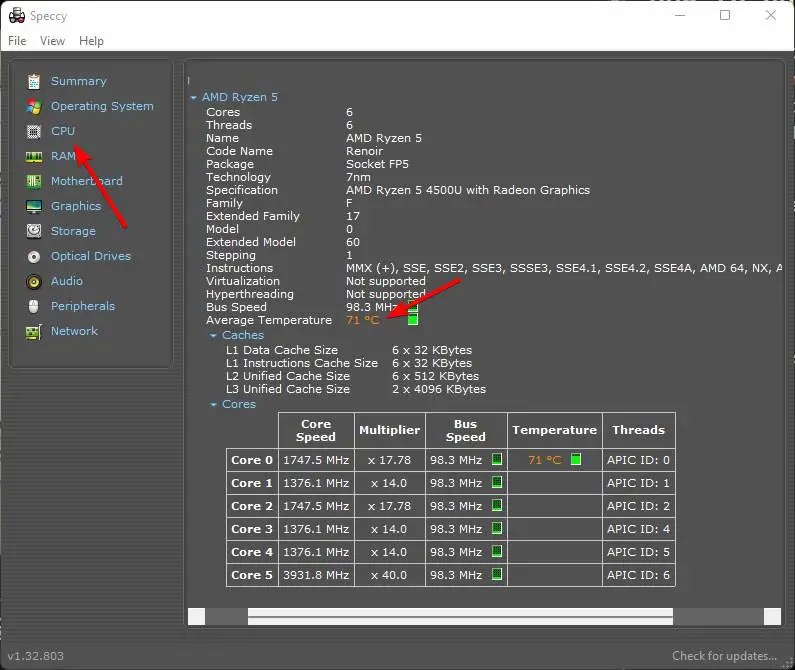Click green indicator beside Average Temperature
Image resolution: width=795 pixels, height=670 pixels.
pos(412,320)
